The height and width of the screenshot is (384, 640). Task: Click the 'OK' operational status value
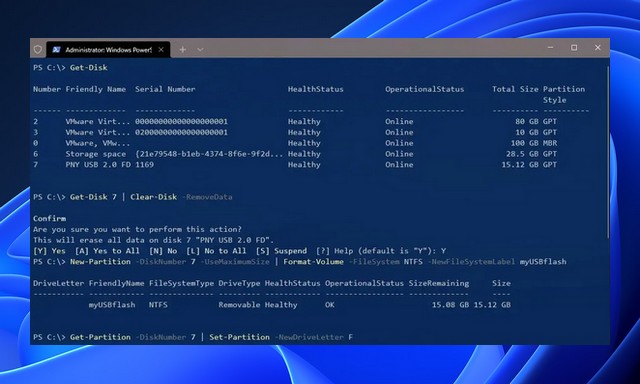click(x=330, y=304)
